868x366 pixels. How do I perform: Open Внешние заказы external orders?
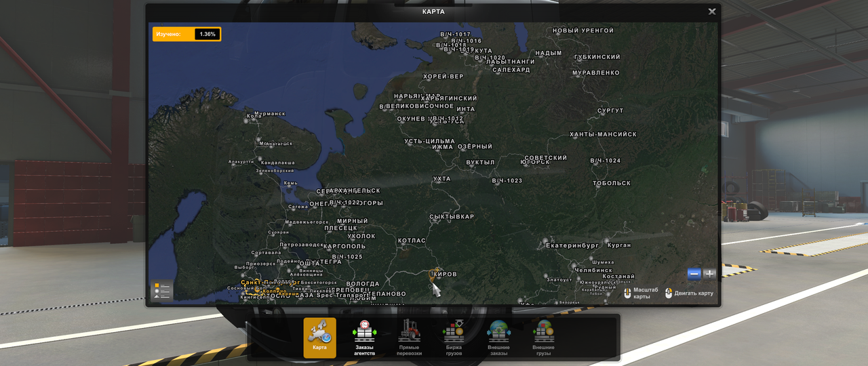[x=498, y=338]
